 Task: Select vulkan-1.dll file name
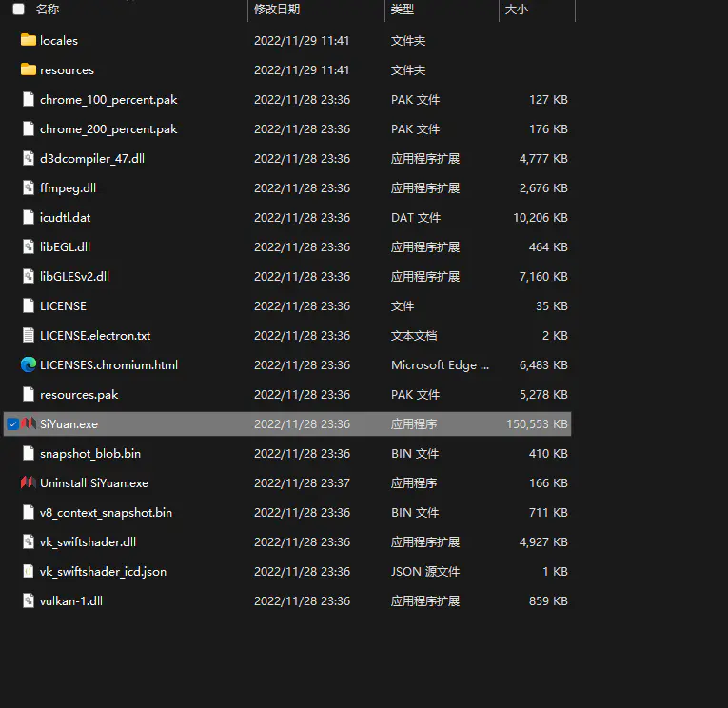click(71, 600)
